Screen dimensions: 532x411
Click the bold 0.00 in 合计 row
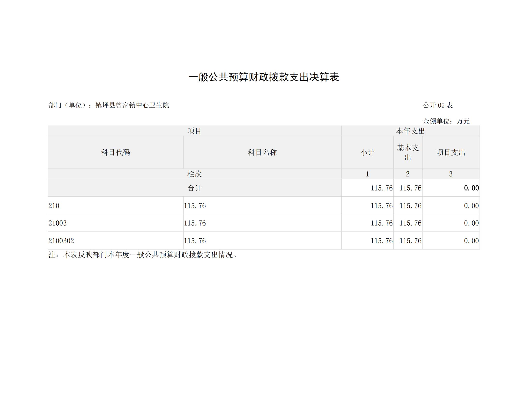pos(471,188)
